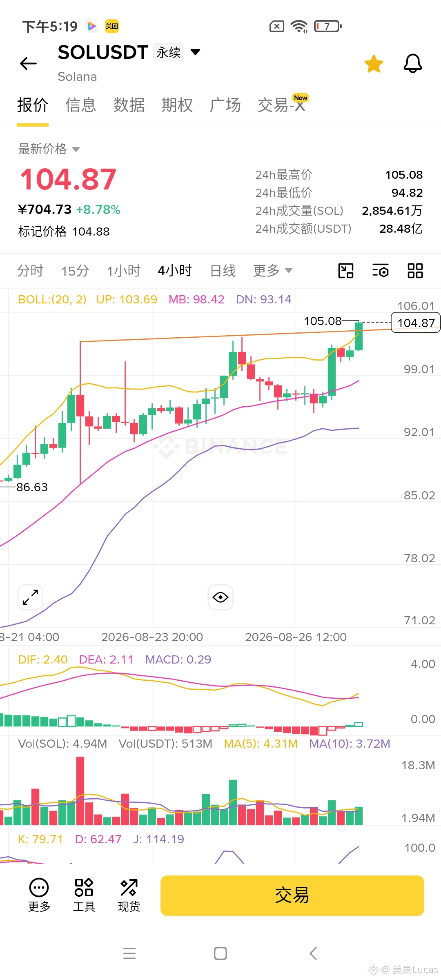Expand the chart to fullscreen
441x980 pixels.
coord(31,597)
